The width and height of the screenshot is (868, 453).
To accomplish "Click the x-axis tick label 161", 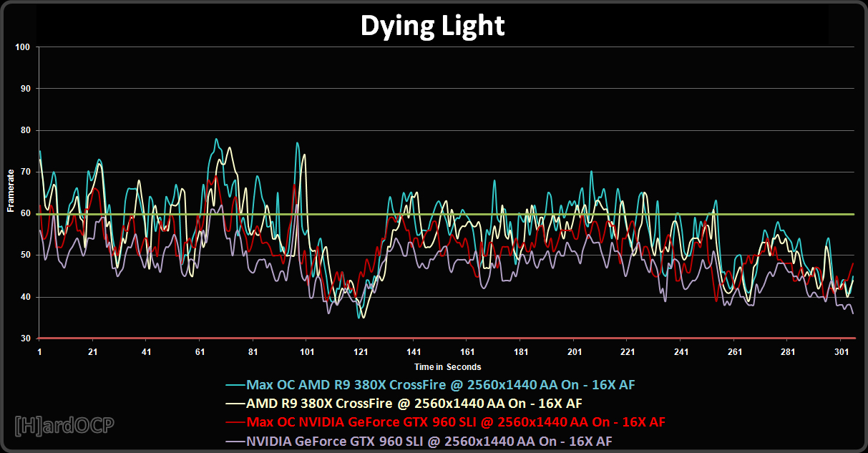I will (x=468, y=352).
